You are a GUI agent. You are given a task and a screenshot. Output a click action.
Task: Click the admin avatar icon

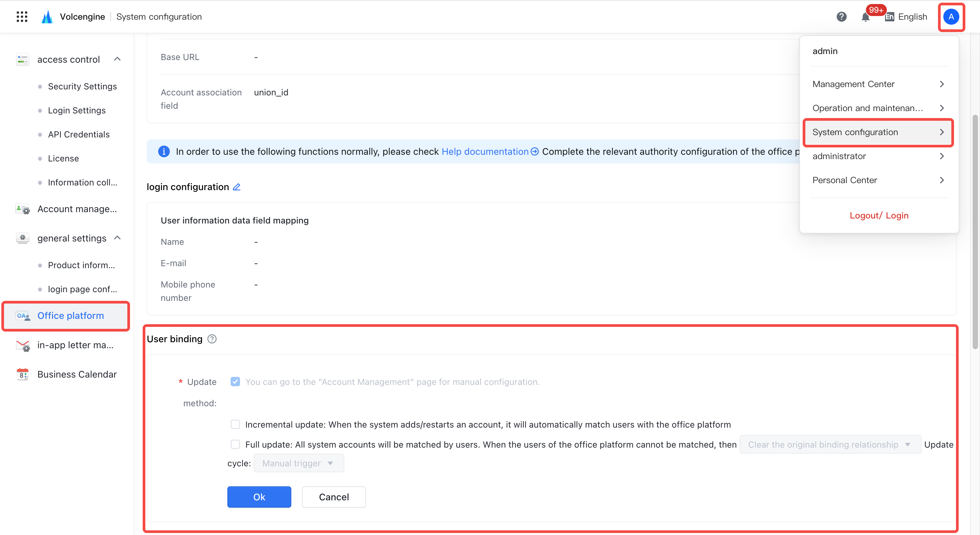(x=951, y=17)
